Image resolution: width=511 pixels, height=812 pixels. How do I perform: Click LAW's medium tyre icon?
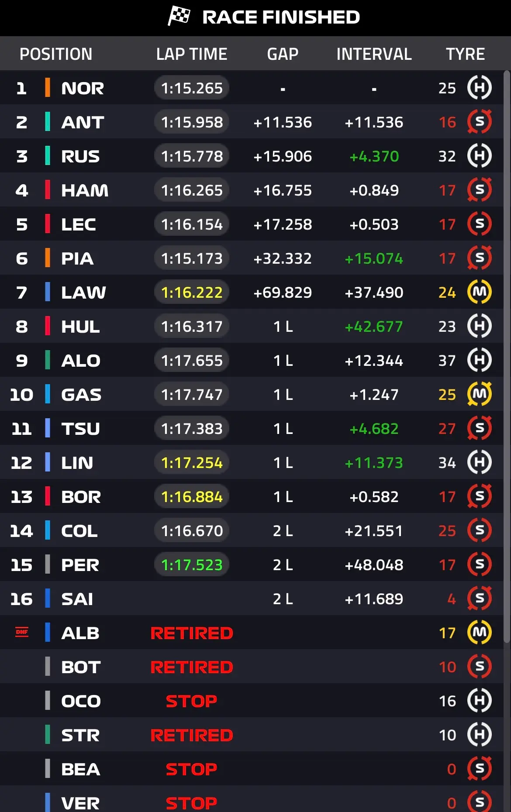click(480, 292)
